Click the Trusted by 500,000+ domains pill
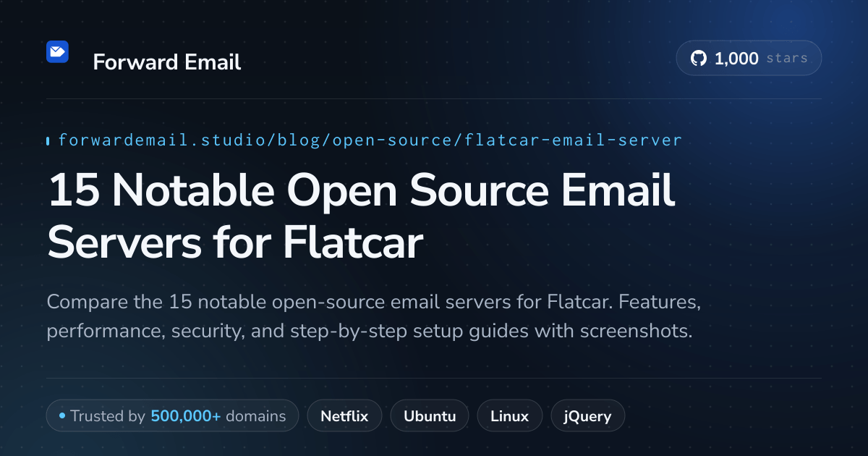The width and height of the screenshot is (868, 456). [172, 416]
